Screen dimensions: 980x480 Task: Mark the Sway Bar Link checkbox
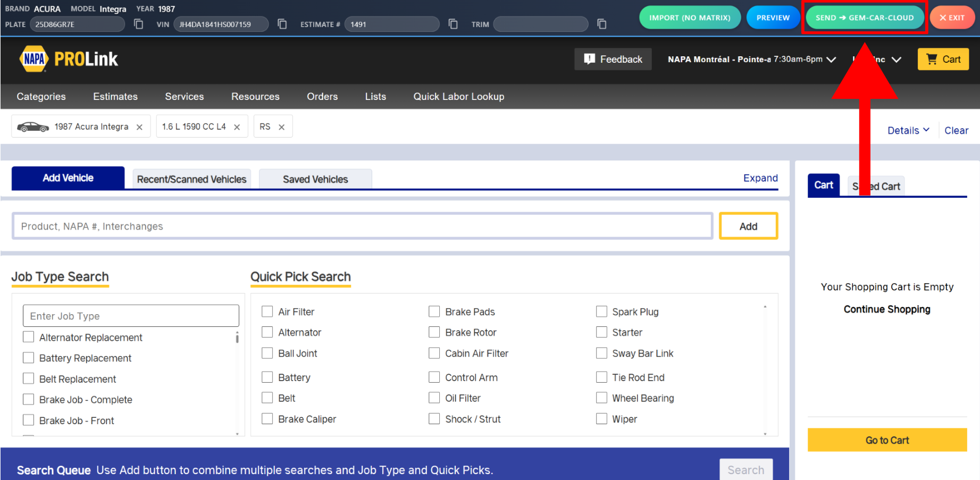(601, 353)
